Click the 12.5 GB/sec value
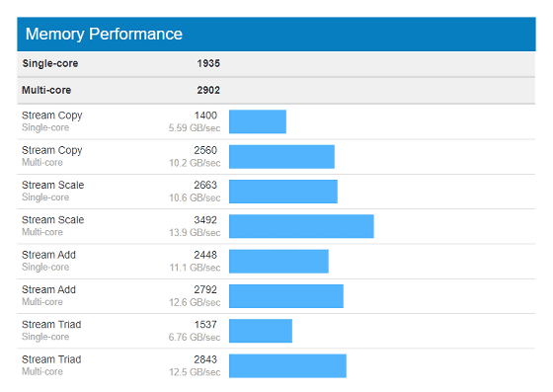553x392 pixels. click(195, 372)
